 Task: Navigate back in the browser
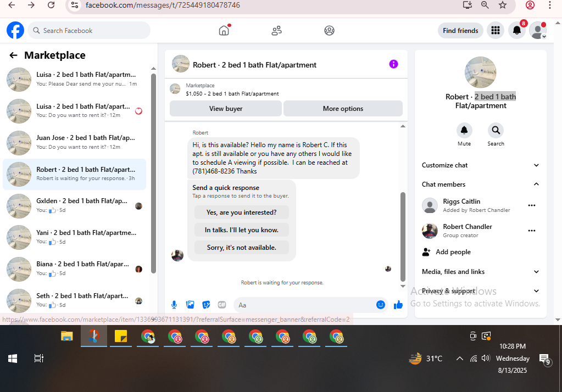click(12, 5)
